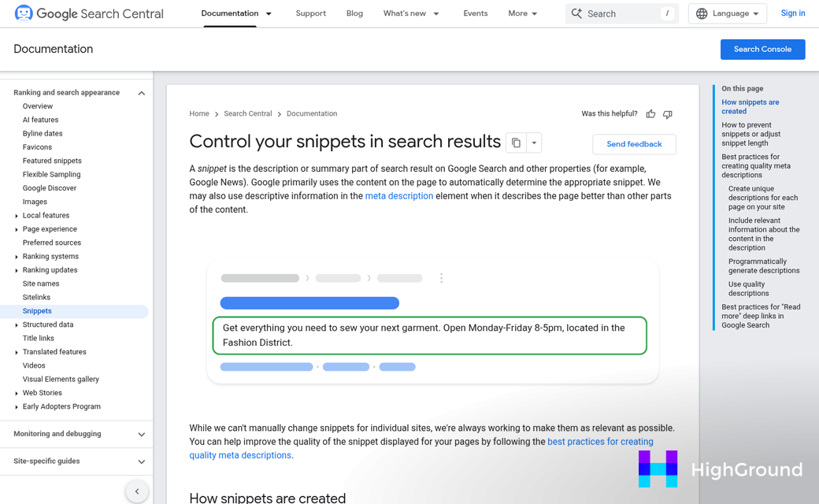
Task: Open Images in sidebar
Action: [x=35, y=202]
